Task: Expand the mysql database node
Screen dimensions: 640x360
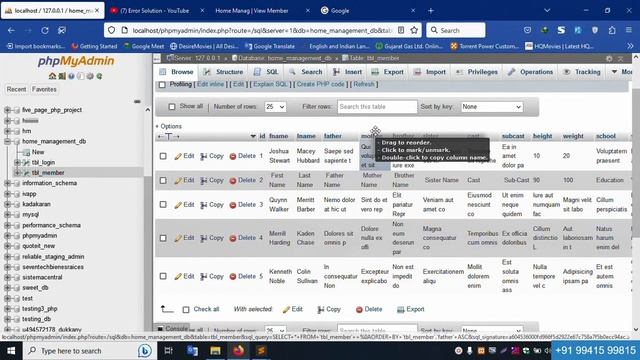Action: coord(7,215)
